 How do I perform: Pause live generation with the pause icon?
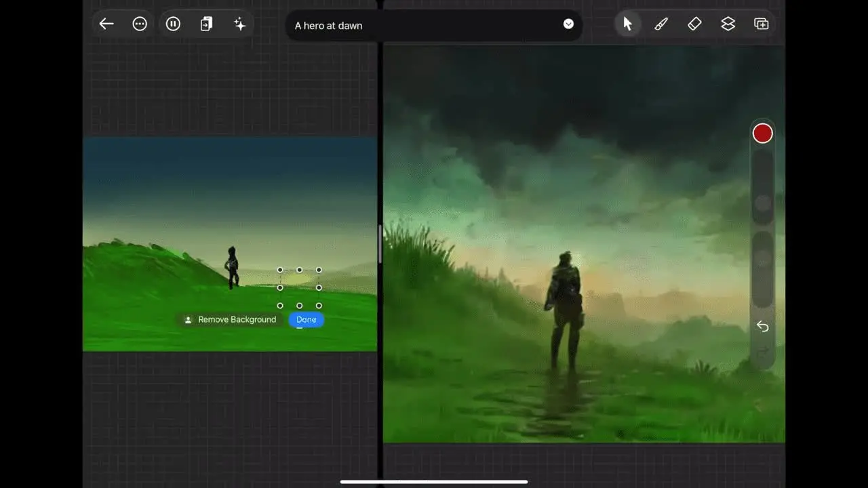pos(173,24)
